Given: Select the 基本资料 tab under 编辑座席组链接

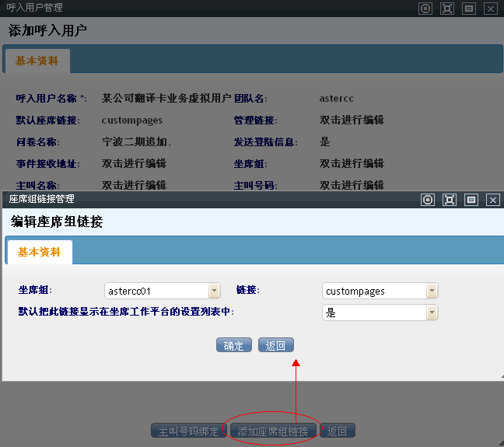Looking at the screenshot, I should coord(39,253).
